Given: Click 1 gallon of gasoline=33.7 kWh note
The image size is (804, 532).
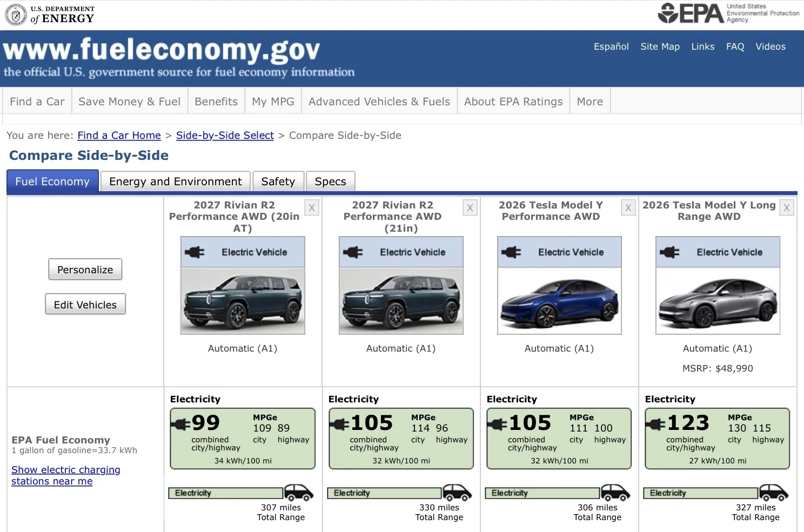Looking at the screenshot, I should (x=75, y=450).
